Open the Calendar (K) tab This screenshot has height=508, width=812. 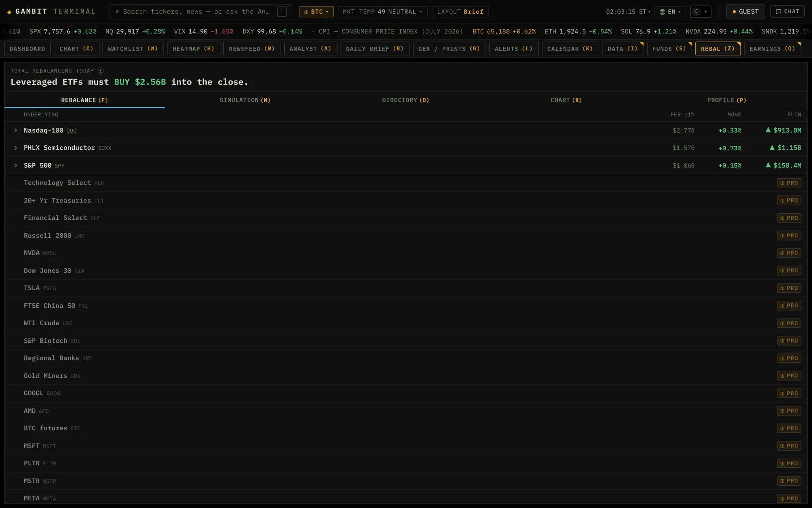click(x=570, y=49)
